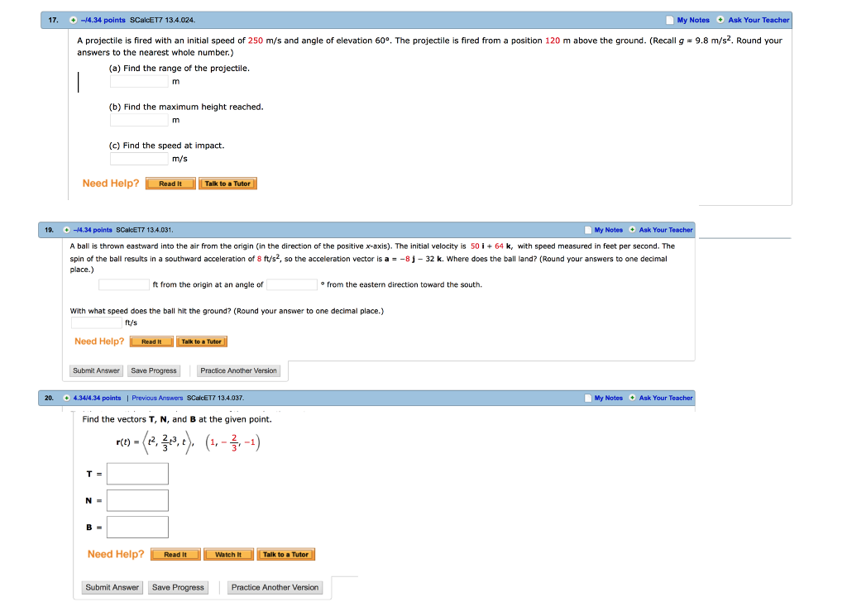Open Read It help for question 17

point(170,183)
